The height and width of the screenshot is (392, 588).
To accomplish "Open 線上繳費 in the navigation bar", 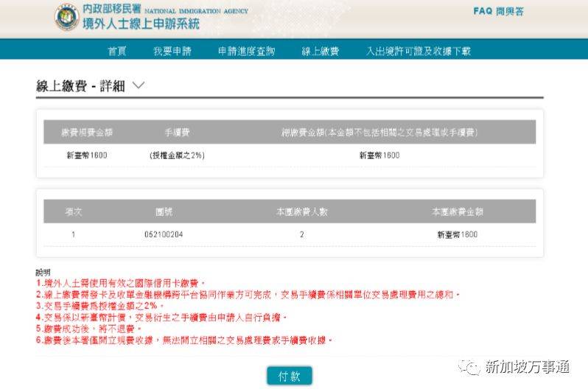I will 320,51.
